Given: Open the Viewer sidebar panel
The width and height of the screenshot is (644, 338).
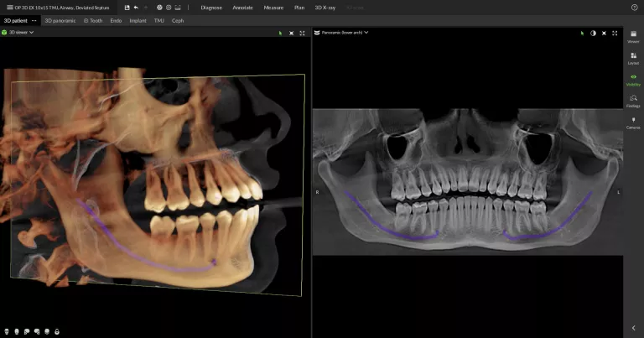Looking at the screenshot, I should pos(633,37).
